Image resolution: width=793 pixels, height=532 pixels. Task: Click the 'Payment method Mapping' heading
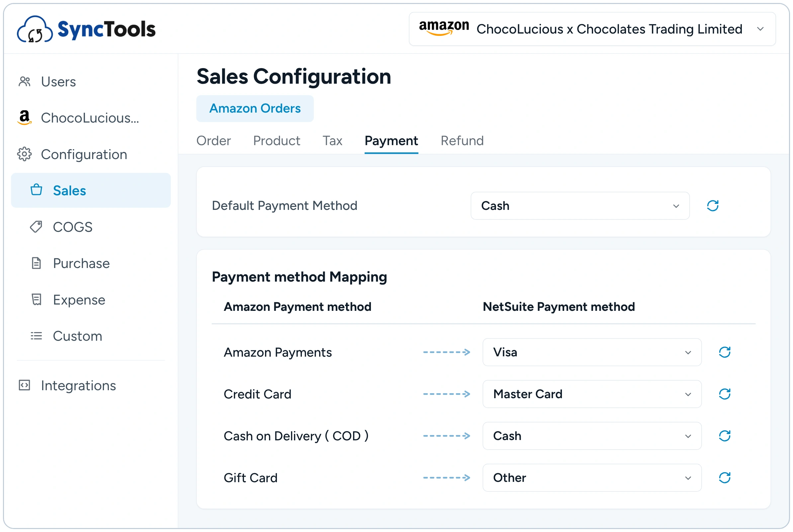[299, 277]
